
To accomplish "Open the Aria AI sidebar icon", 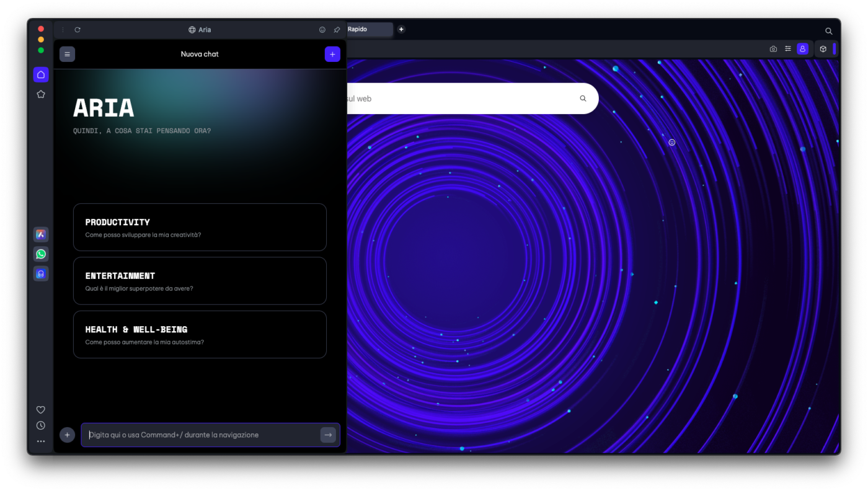I will (41, 234).
